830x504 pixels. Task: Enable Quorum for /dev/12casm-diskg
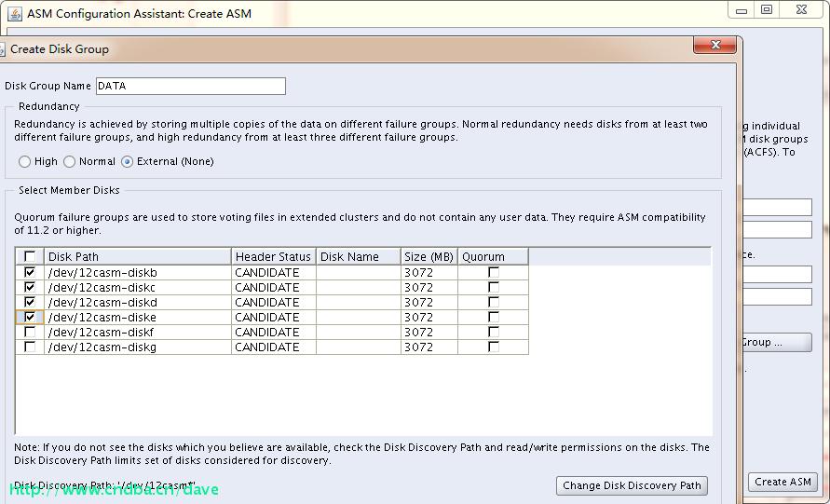494,347
